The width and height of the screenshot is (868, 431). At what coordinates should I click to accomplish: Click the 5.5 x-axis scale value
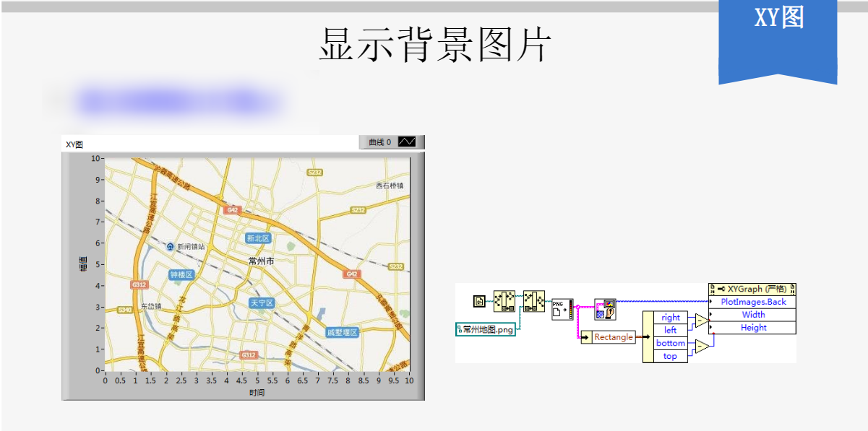coord(272,380)
